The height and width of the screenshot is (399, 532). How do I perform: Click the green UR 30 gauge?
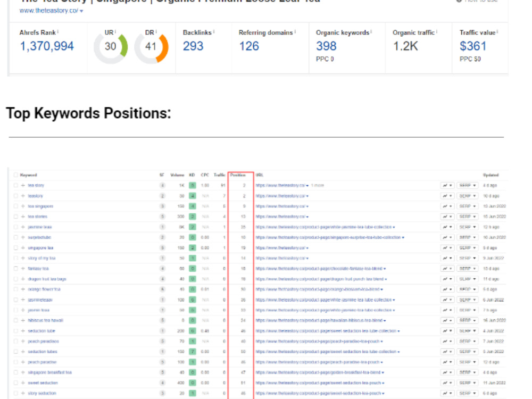[111, 47]
